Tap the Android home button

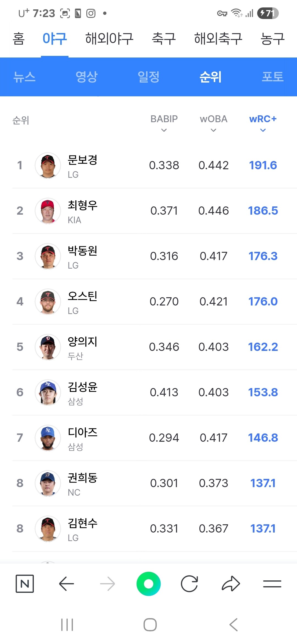150,625
